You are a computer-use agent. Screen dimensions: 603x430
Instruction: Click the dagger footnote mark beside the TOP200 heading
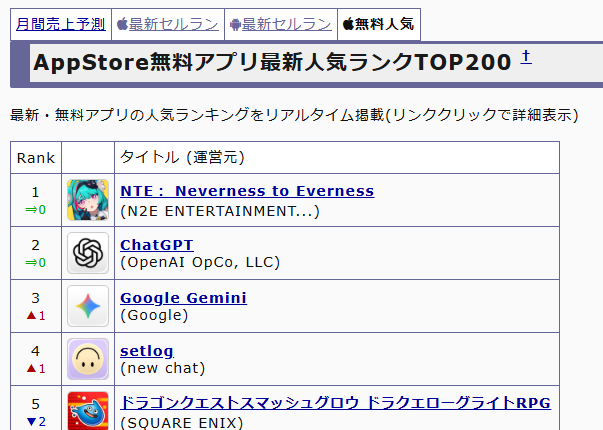[526, 59]
